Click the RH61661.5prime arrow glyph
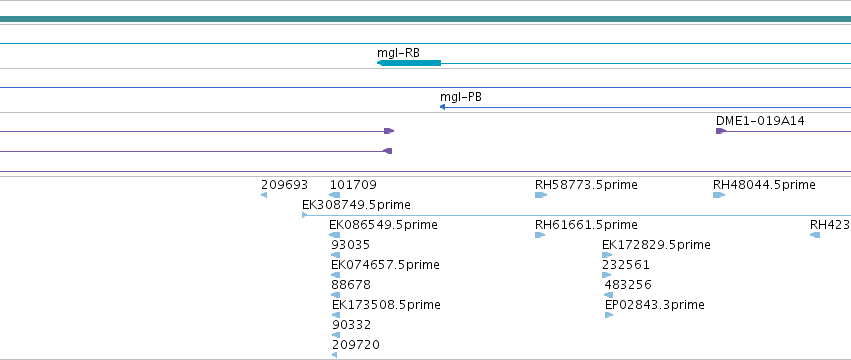The height and width of the screenshot is (360, 851). (539, 235)
